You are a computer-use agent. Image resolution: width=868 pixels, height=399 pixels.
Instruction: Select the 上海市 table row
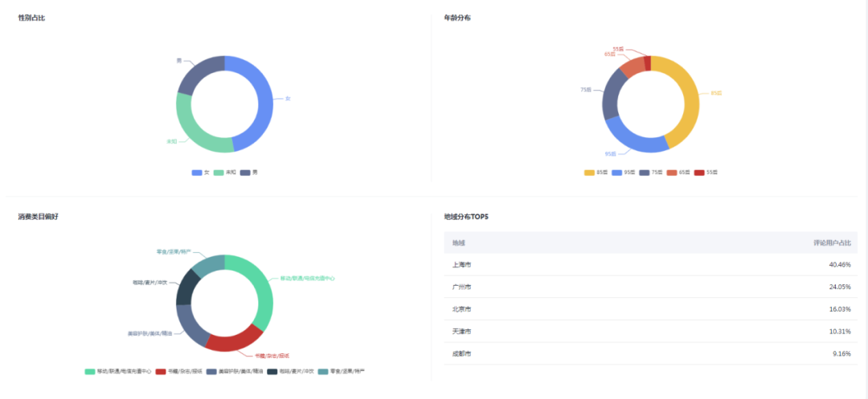coord(650,264)
